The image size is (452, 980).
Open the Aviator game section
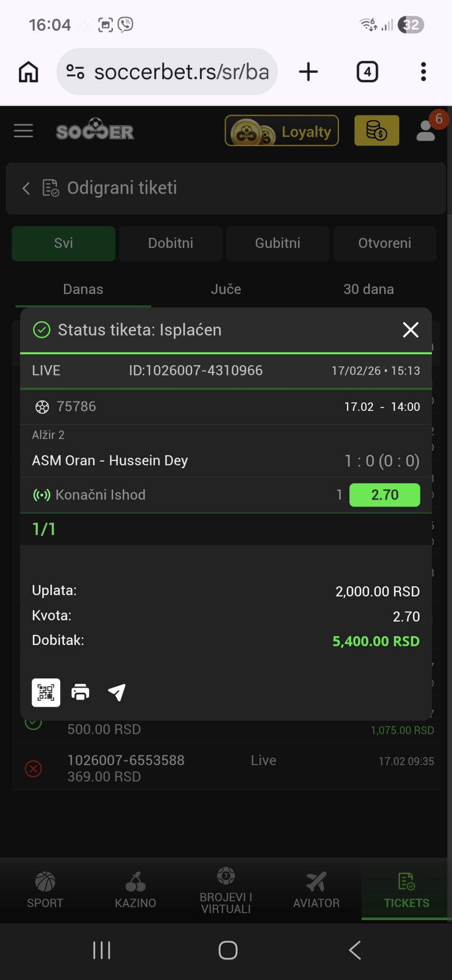click(x=316, y=890)
